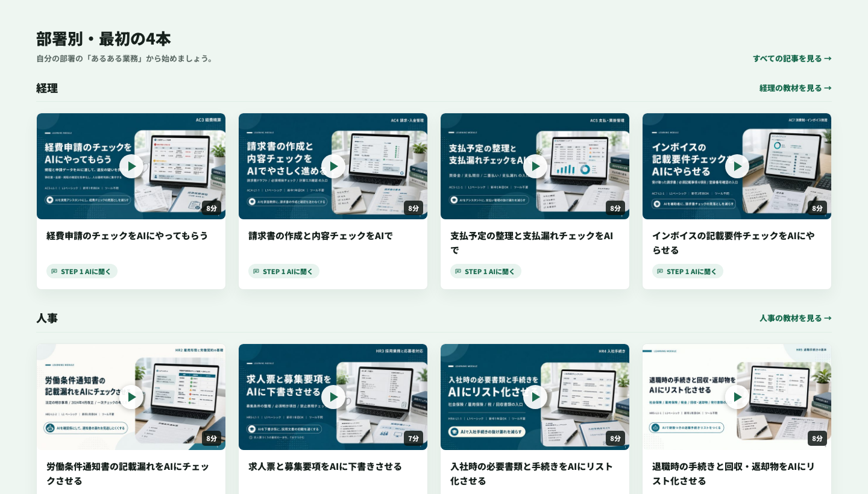Image resolution: width=868 pixels, height=494 pixels.
Task: Play the 労働条件通知書 video thumbnail
Action: coord(131,397)
